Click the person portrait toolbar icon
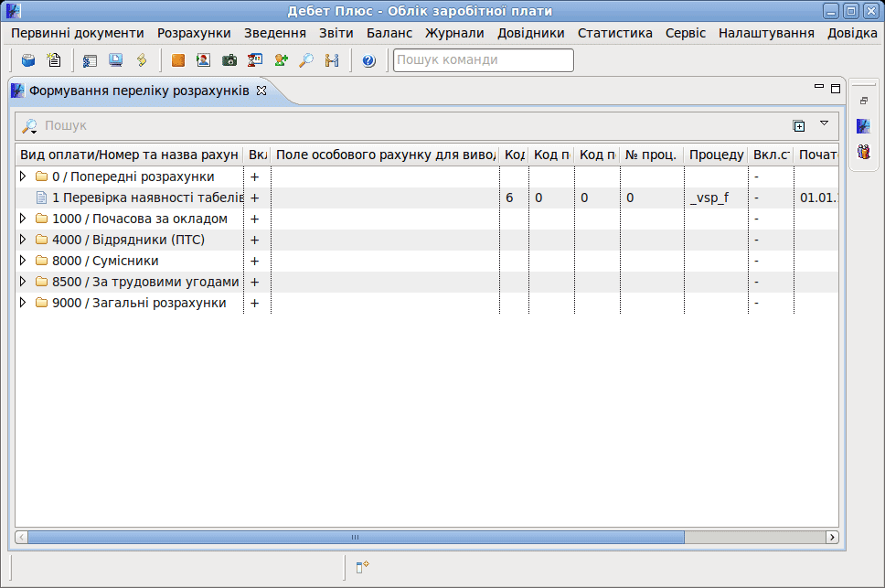Screen dimensions: 885x588 coord(204,60)
